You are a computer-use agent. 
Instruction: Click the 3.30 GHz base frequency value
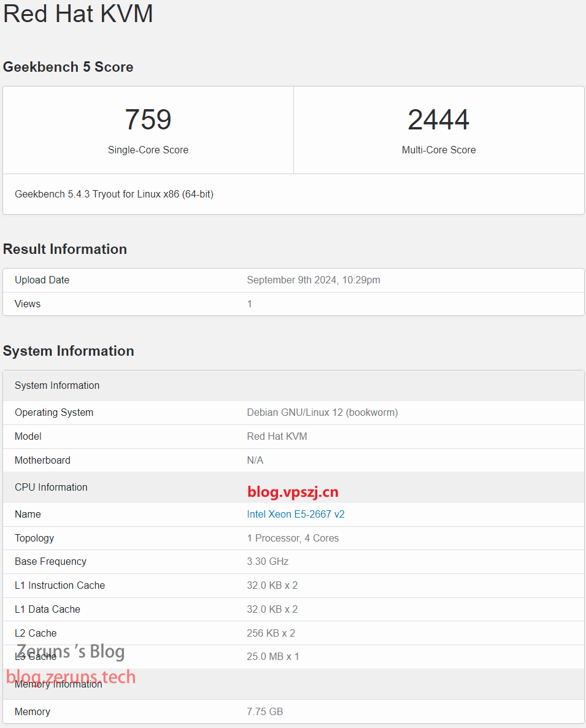click(x=268, y=561)
